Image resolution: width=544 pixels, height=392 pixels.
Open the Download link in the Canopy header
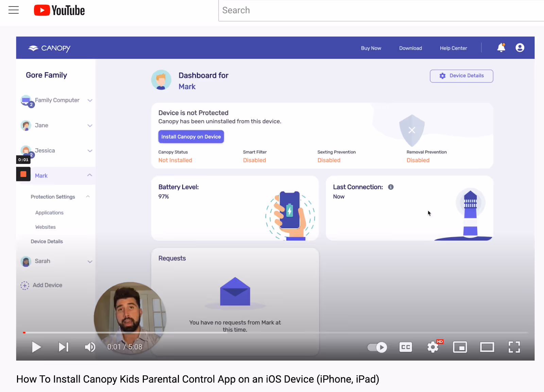(x=410, y=48)
